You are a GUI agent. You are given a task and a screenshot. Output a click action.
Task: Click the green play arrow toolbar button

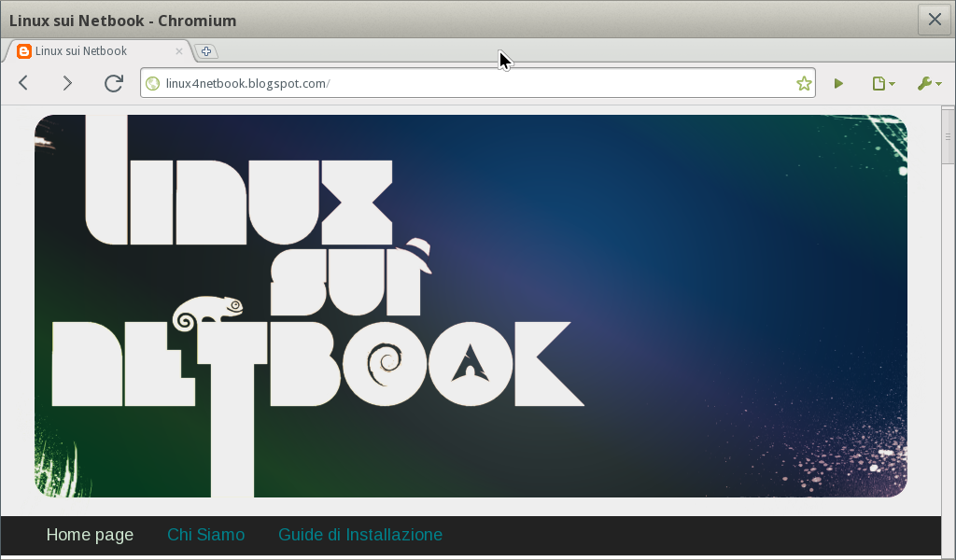pos(838,83)
